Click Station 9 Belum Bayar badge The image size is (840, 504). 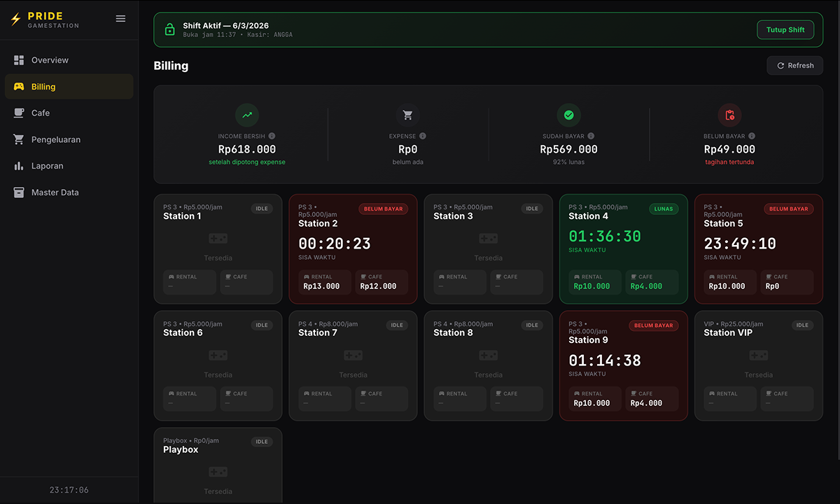pyautogui.click(x=654, y=325)
